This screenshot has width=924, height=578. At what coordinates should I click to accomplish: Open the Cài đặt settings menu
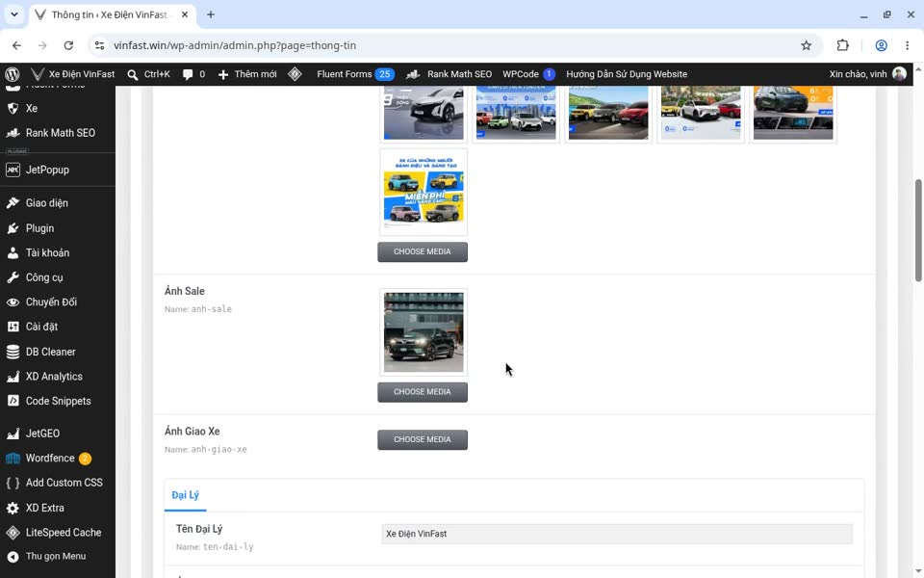pyautogui.click(x=58, y=327)
